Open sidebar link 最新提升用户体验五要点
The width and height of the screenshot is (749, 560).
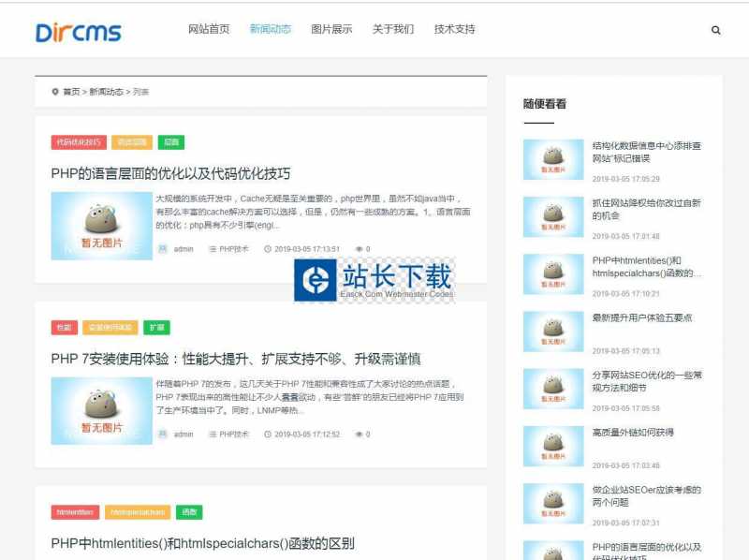pyautogui.click(x=642, y=317)
